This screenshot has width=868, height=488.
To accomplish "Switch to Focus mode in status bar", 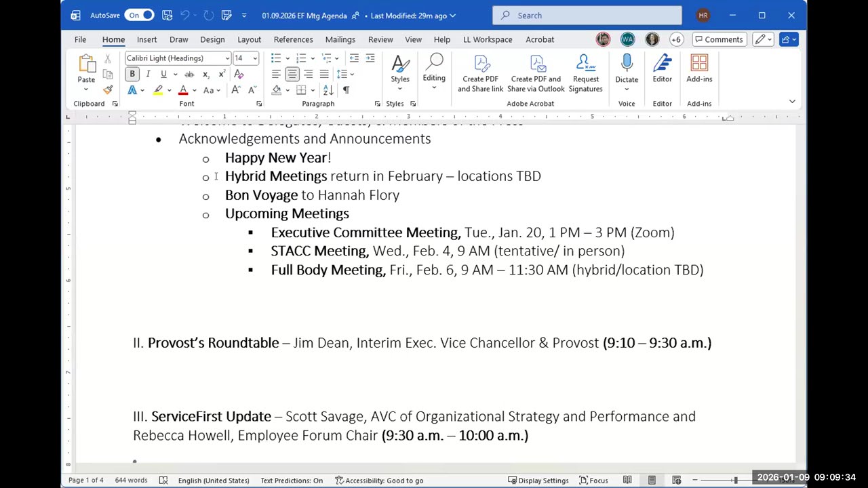I will coord(593,481).
